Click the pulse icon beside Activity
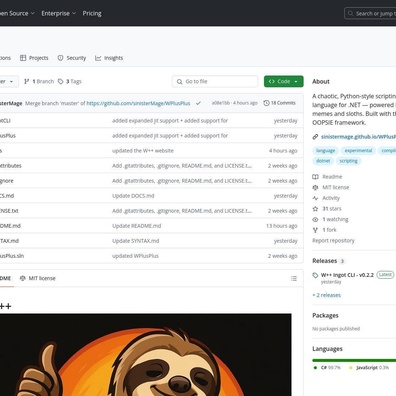 coord(315,198)
